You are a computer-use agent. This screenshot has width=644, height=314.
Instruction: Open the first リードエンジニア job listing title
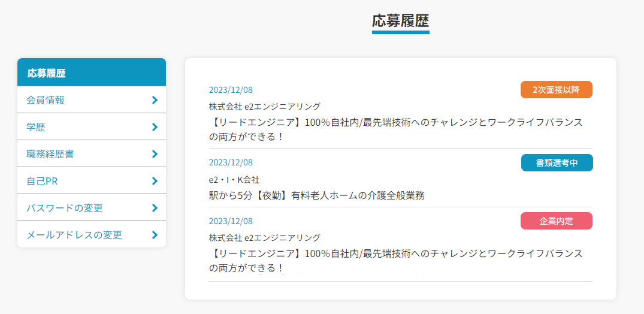[395, 129]
